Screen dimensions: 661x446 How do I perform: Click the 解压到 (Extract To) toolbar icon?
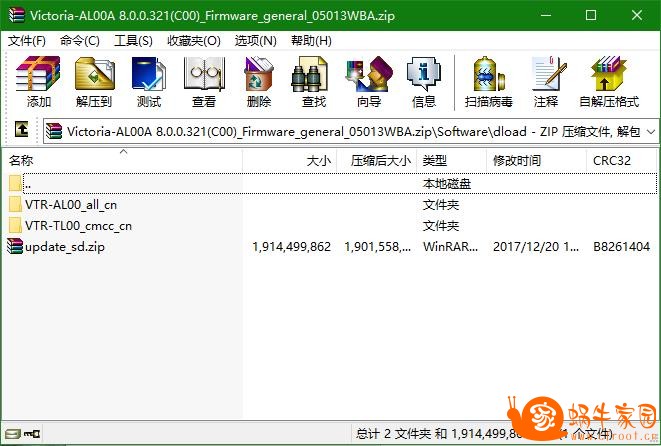94,74
